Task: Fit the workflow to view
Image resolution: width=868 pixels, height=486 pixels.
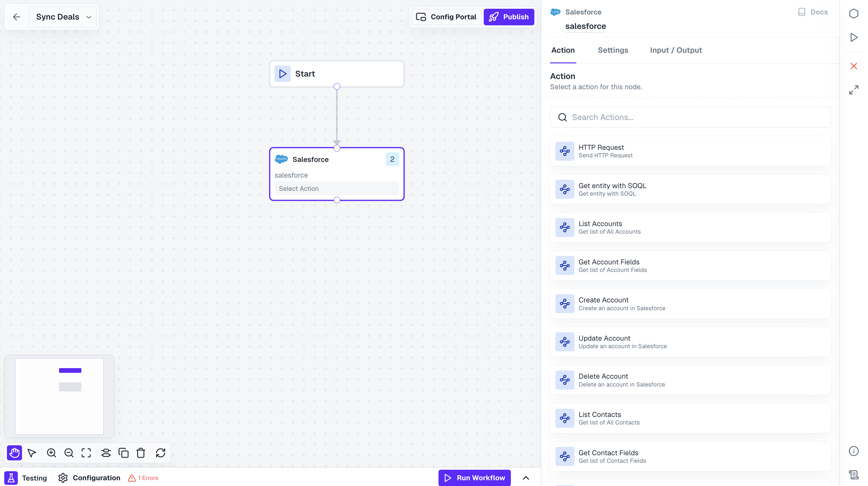Action: pyautogui.click(x=86, y=453)
